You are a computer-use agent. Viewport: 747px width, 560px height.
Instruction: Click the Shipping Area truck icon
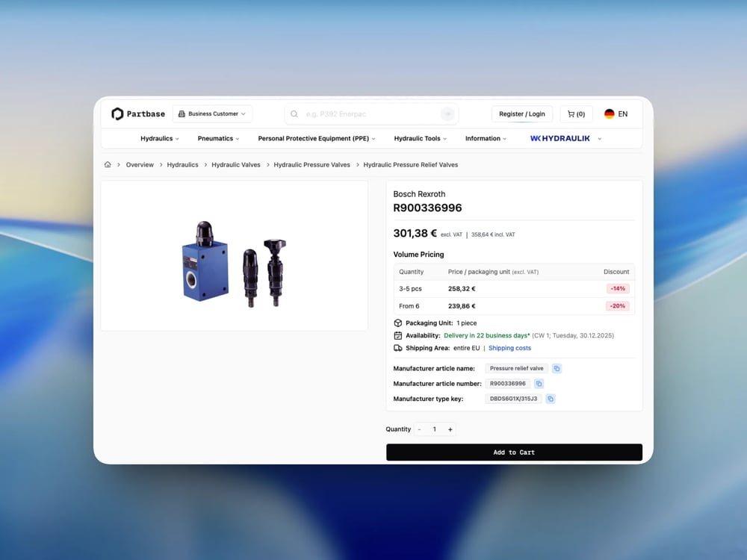(x=398, y=348)
